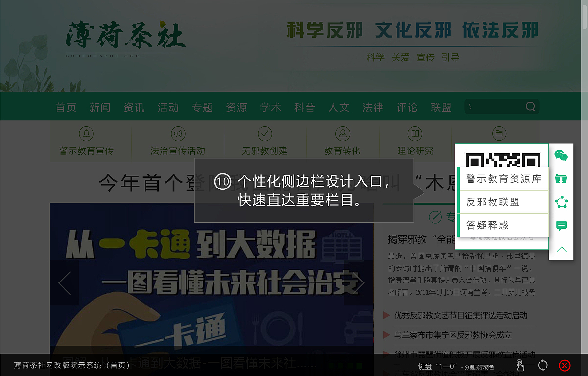Open article 优秀反邪教文艺节目征集评选活动启动
This screenshot has height=376, width=588.
coord(461,316)
